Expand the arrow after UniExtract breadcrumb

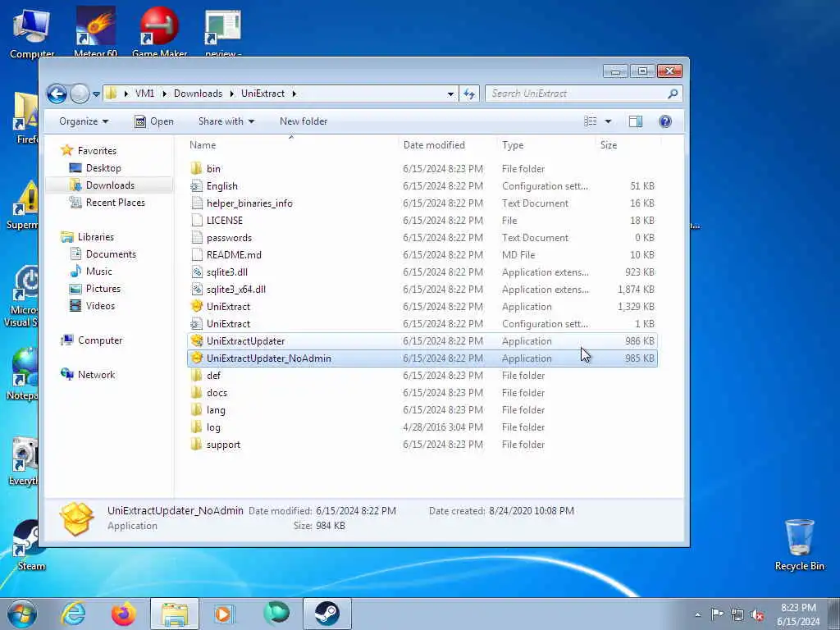click(294, 94)
